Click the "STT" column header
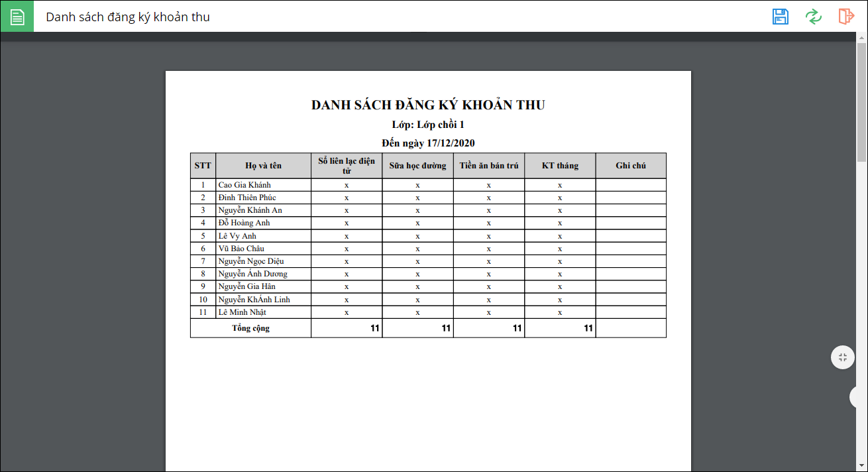Viewport: 868px width, 472px height. pyautogui.click(x=203, y=166)
